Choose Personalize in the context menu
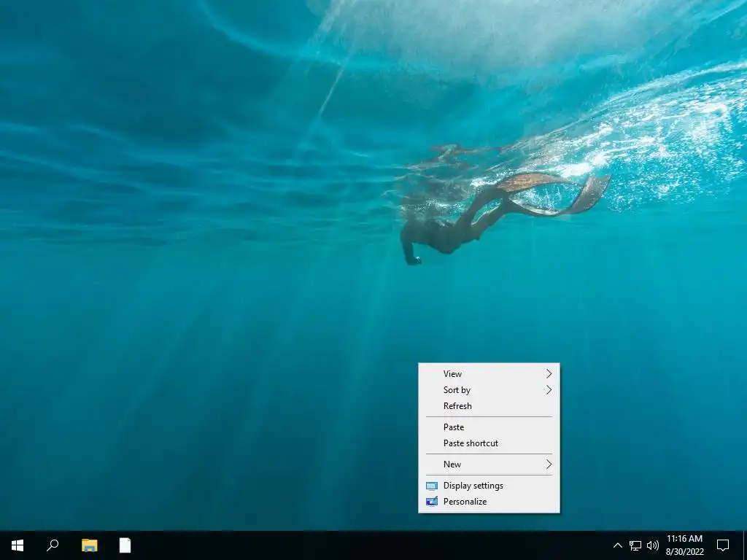This screenshot has width=747, height=560. click(489, 502)
